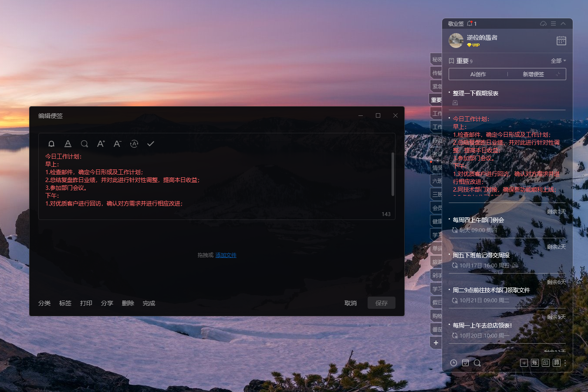The image size is (588, 392).
Task: Decrease font size with A- icon
Action: [117, 144]
